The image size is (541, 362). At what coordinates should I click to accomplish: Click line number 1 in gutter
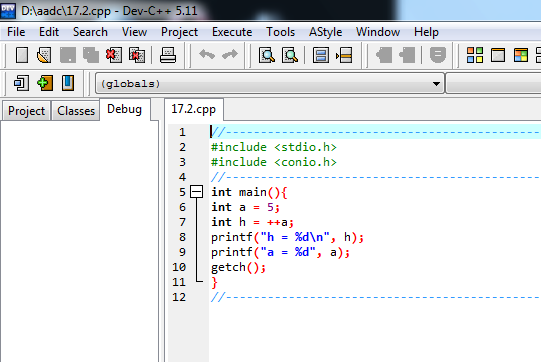coord(182,132)
